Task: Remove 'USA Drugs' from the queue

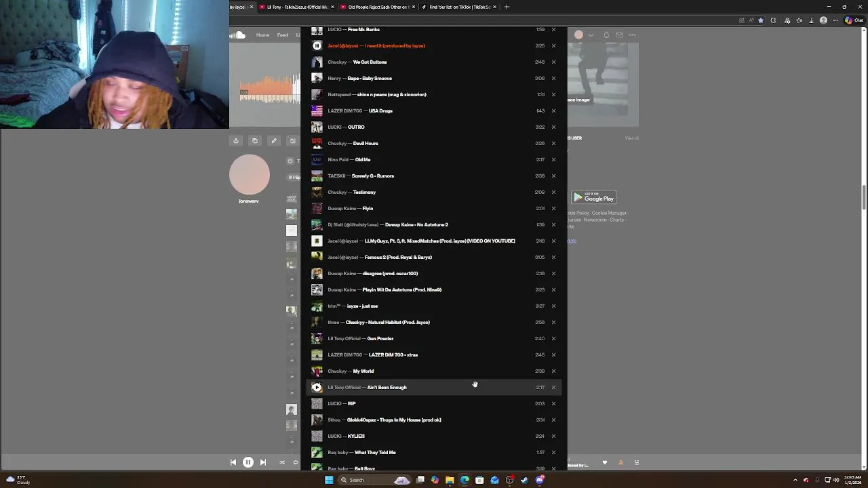Action: coord(553,110)
